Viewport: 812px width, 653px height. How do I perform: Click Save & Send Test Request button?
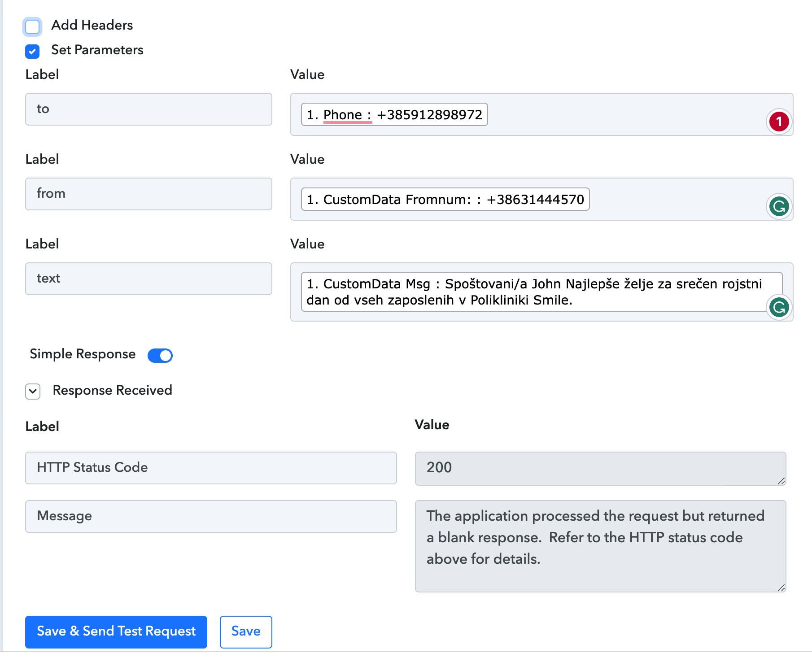116,631
